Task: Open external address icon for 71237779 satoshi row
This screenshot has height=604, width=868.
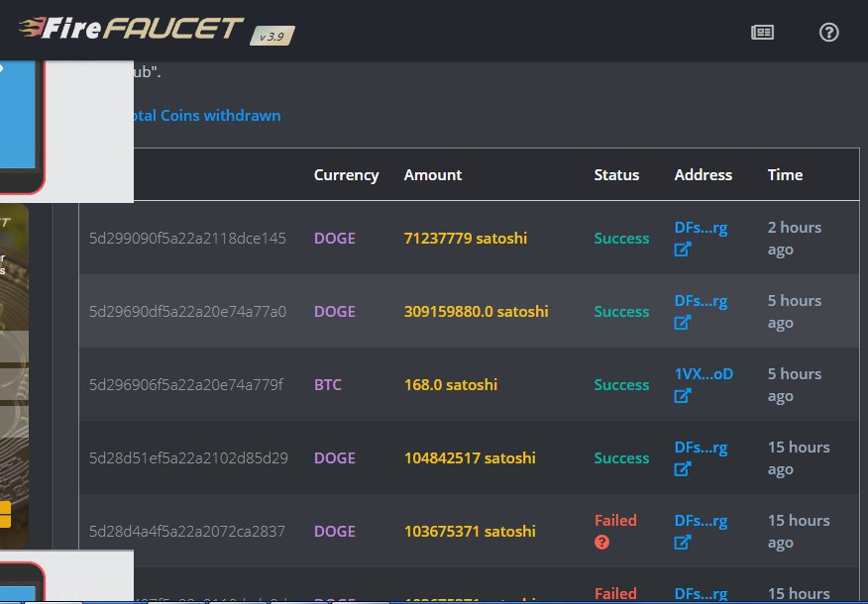Action: click(x=683, y=250)
